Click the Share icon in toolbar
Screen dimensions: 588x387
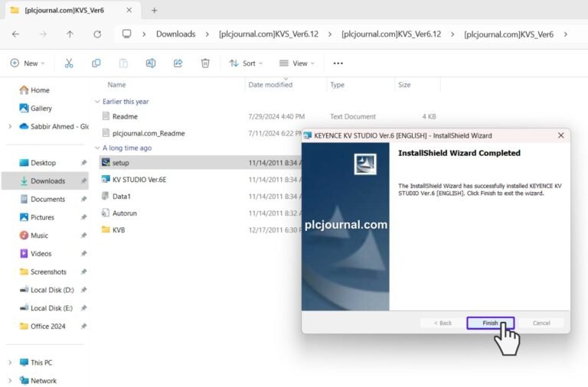[178, 63]
